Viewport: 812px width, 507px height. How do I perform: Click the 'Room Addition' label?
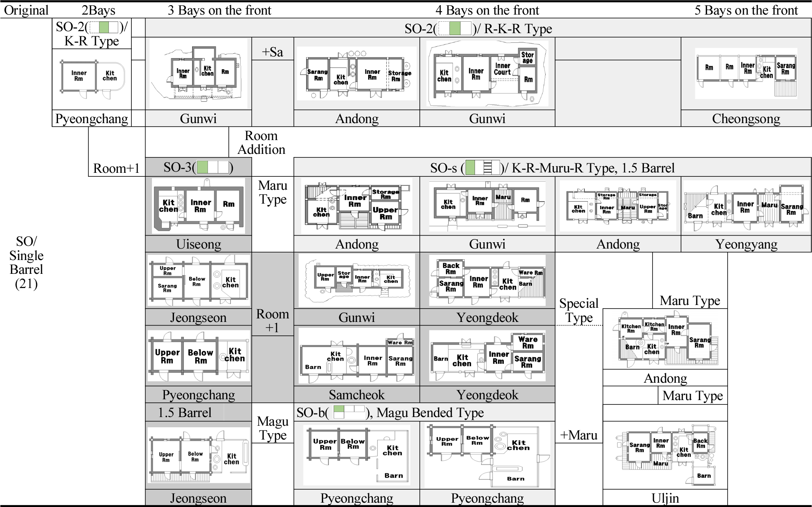click(x=261, y=142)
